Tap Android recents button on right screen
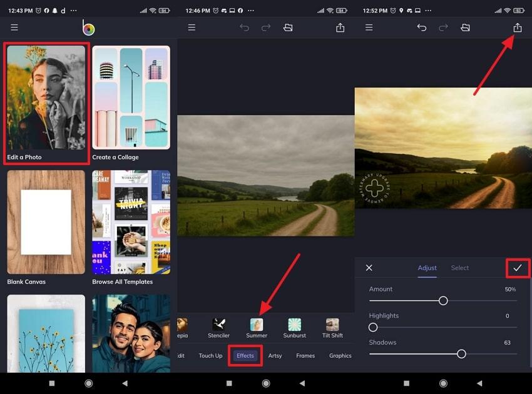This screenshot has height=394, width=532. pos(406,383)
